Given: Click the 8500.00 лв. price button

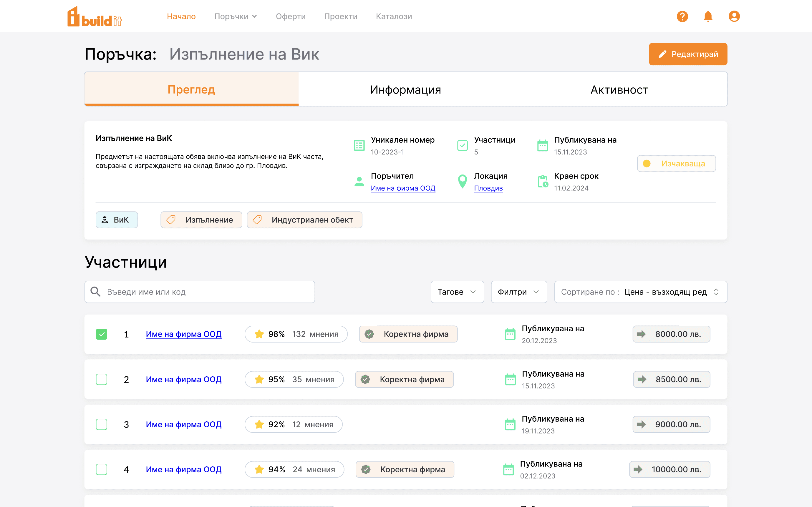Looking at the screenshot, I should coord(672,379).
